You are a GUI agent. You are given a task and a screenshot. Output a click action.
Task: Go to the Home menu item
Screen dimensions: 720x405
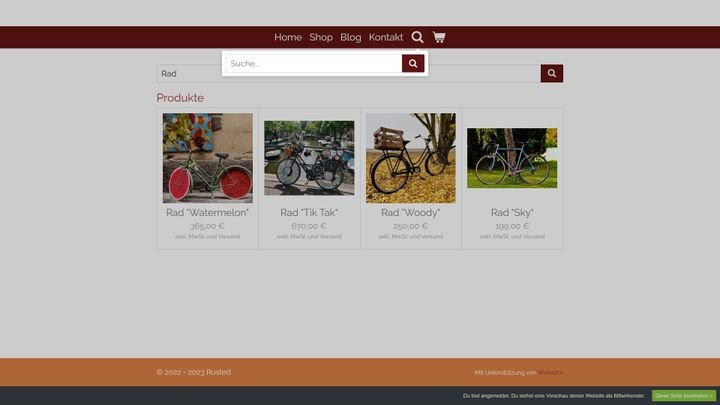point(288,37)
